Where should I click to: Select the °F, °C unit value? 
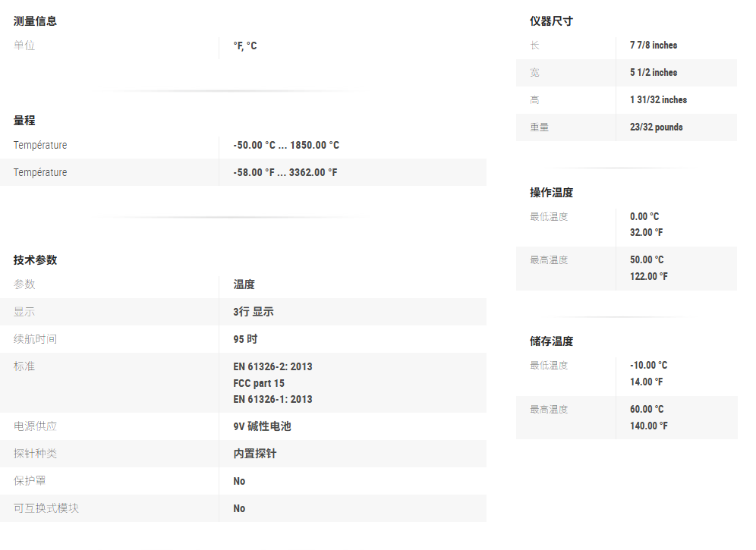tap(245, 46)
